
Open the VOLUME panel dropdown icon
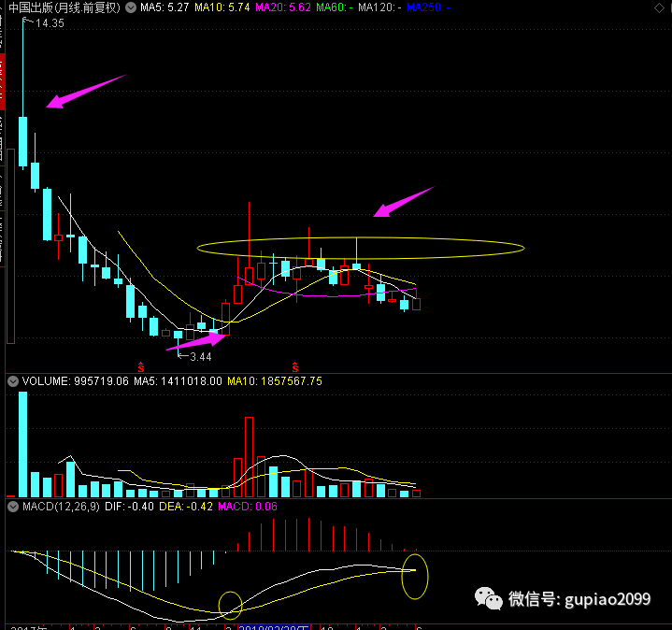13,381
